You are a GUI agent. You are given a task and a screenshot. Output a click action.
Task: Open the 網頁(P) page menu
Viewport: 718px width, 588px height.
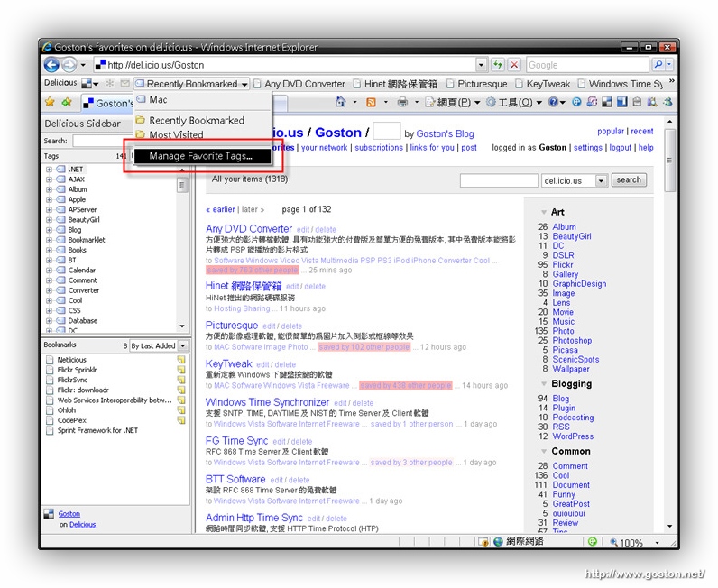[453, 102]
